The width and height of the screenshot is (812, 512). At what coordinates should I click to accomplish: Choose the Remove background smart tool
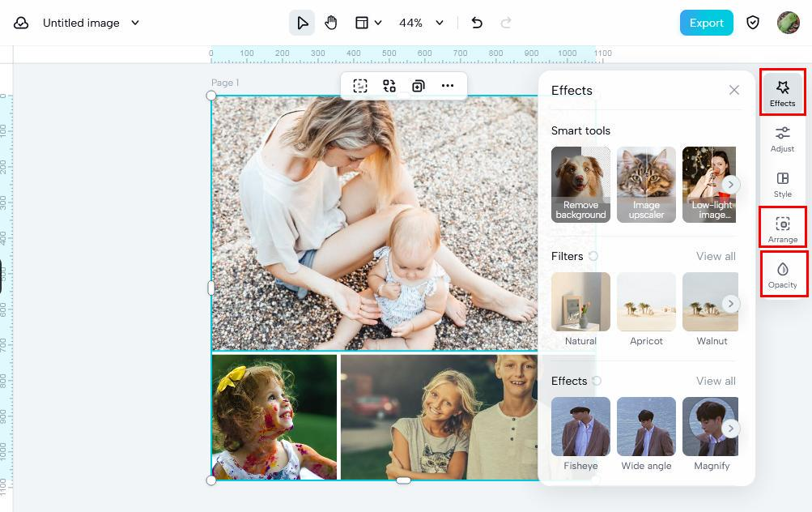point(580,184)
